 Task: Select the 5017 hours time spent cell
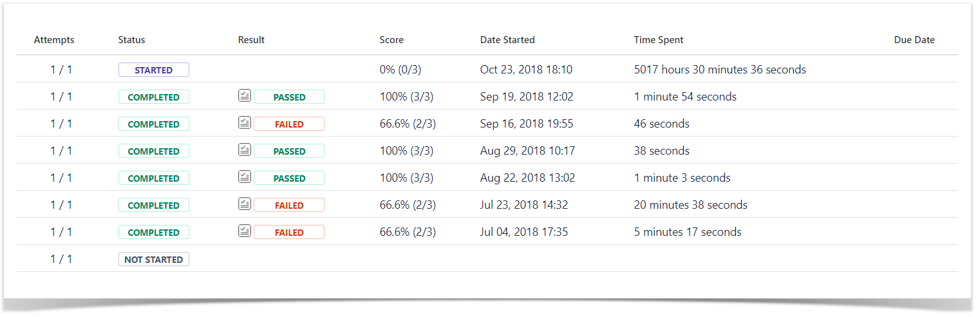(720, 70)
